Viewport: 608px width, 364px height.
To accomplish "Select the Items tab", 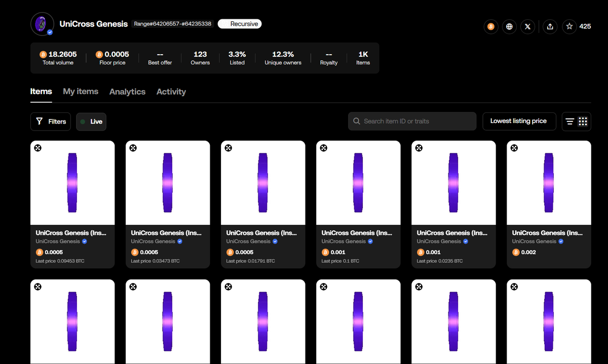I will coord(41,92).
